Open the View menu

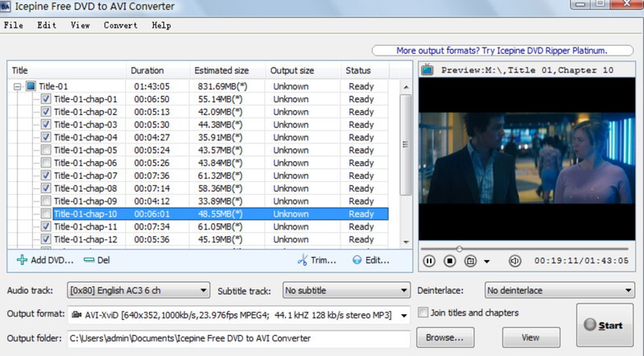[x=80, y=25]
